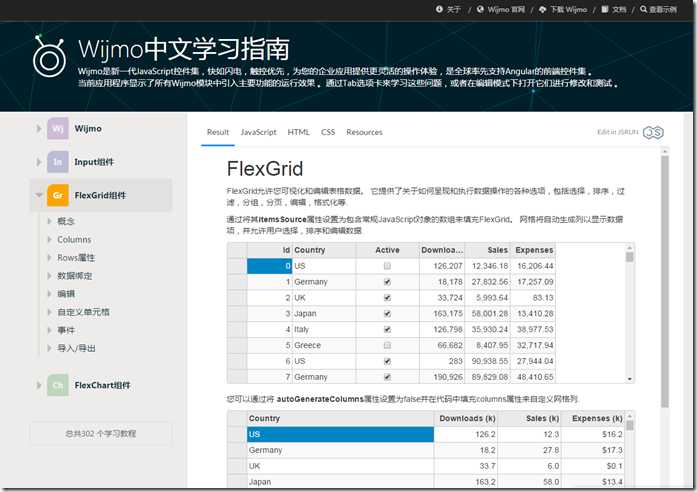Image resolution: width=697 pixels, height=492 pixels.
Task: Click the info icon beside 关于
Action: [x=439, y=9]
